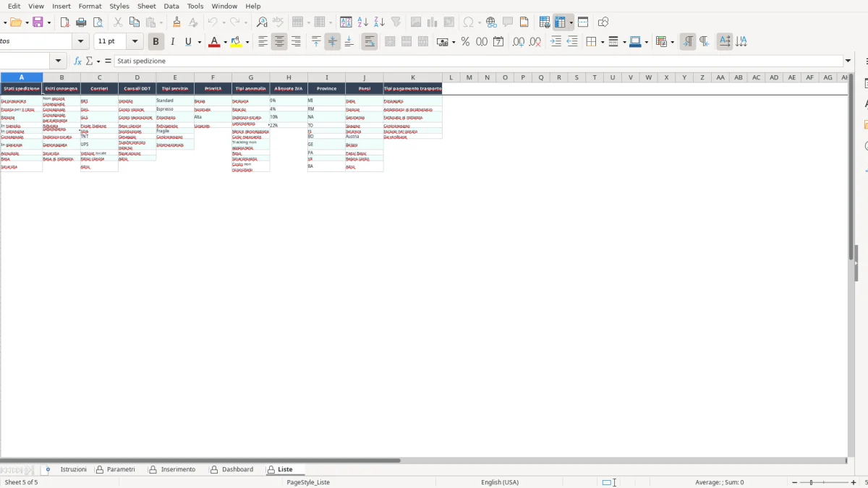Open Conditional Formatting dropdown arrow
The image size is (868, 488).
(672, 42)
